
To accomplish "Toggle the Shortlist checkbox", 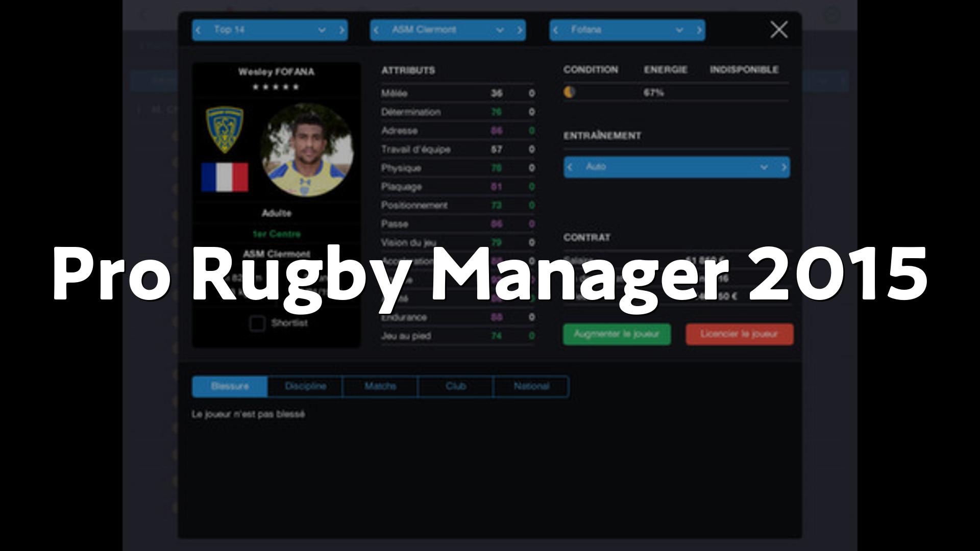I will (x=257, y=323).
